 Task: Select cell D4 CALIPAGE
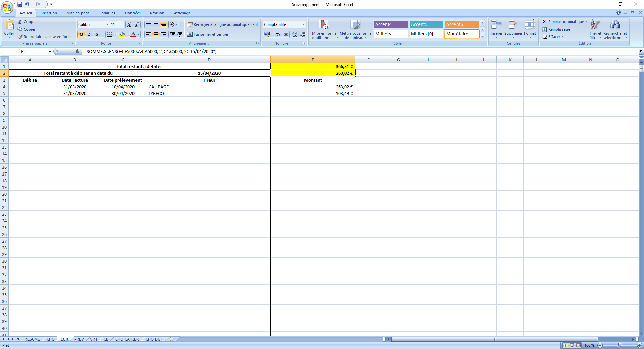pos(209,87)
